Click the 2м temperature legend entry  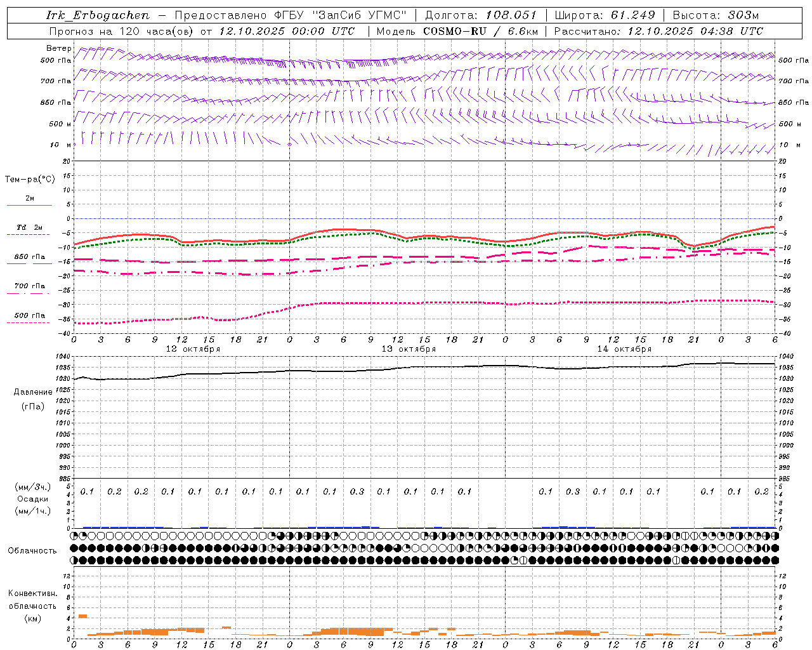(x=29, y=199)
